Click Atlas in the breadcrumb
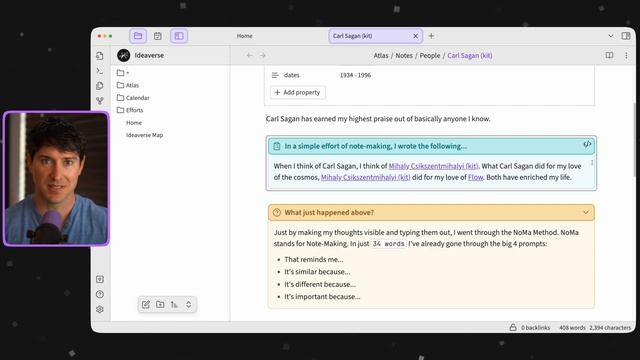640x360 pixels. 381,56
